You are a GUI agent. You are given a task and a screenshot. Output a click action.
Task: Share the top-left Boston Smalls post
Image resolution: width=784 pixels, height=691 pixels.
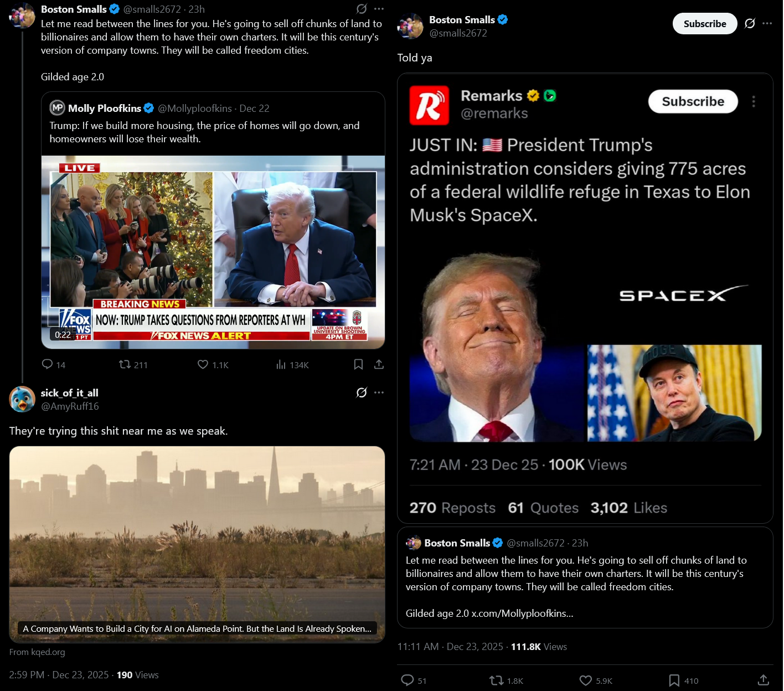point(379,364)
